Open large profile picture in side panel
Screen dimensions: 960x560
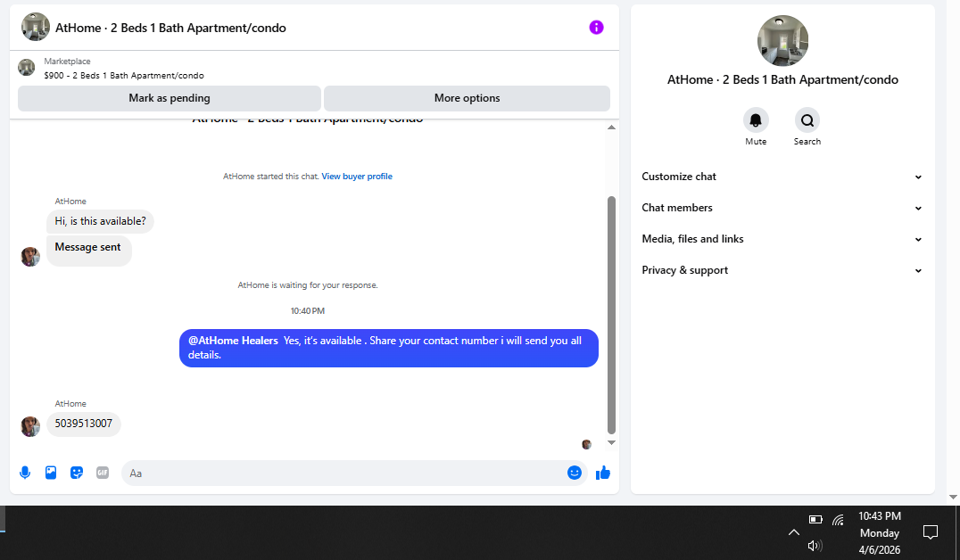click(x=782, y=40)
